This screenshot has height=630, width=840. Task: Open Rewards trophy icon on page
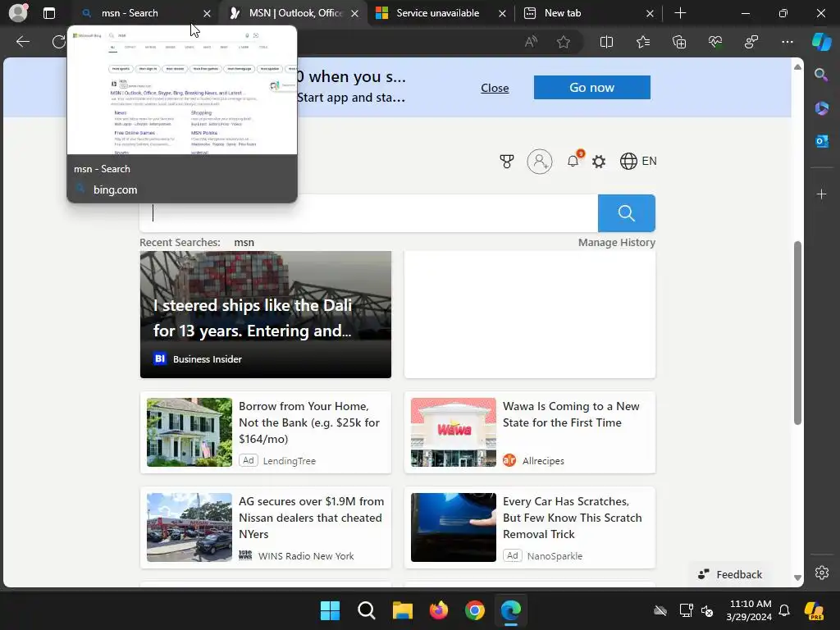click(x=507, y=162)
